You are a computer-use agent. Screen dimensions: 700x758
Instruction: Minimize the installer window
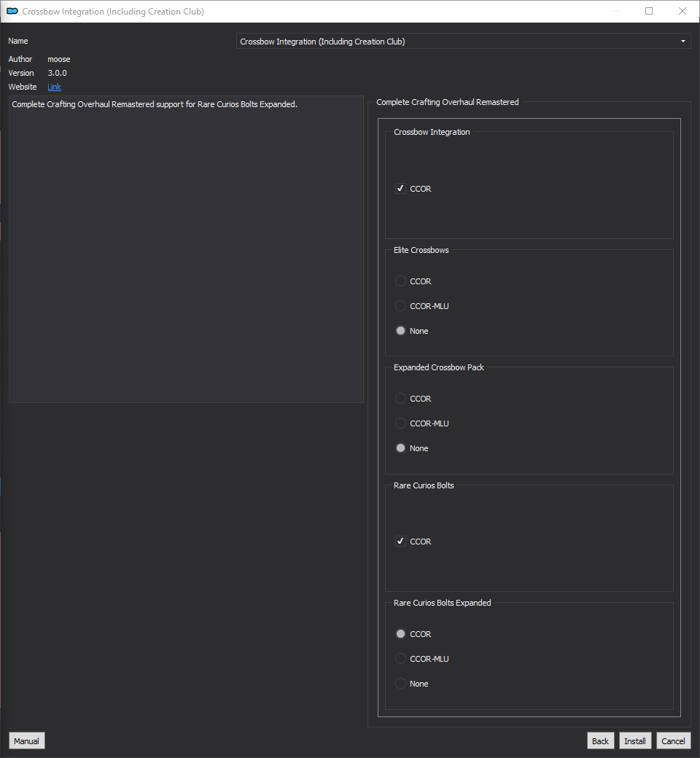click(x=616, y=11)
